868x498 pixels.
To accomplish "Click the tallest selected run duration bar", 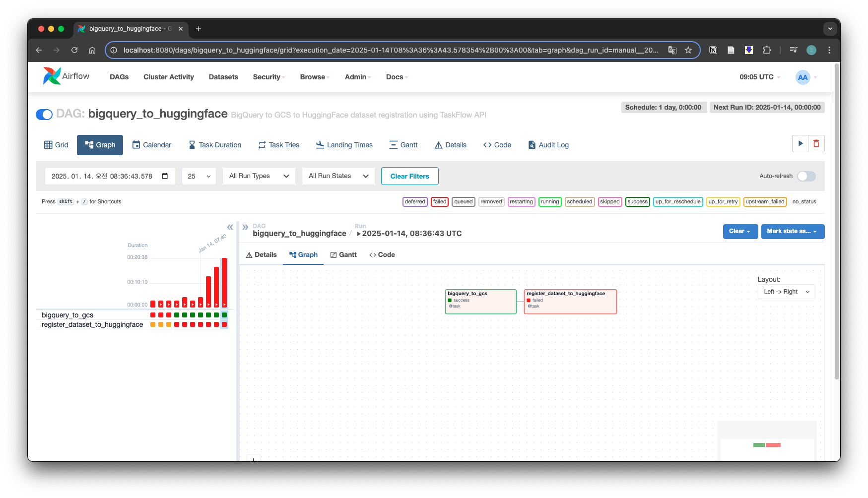I will pos(224,282).
